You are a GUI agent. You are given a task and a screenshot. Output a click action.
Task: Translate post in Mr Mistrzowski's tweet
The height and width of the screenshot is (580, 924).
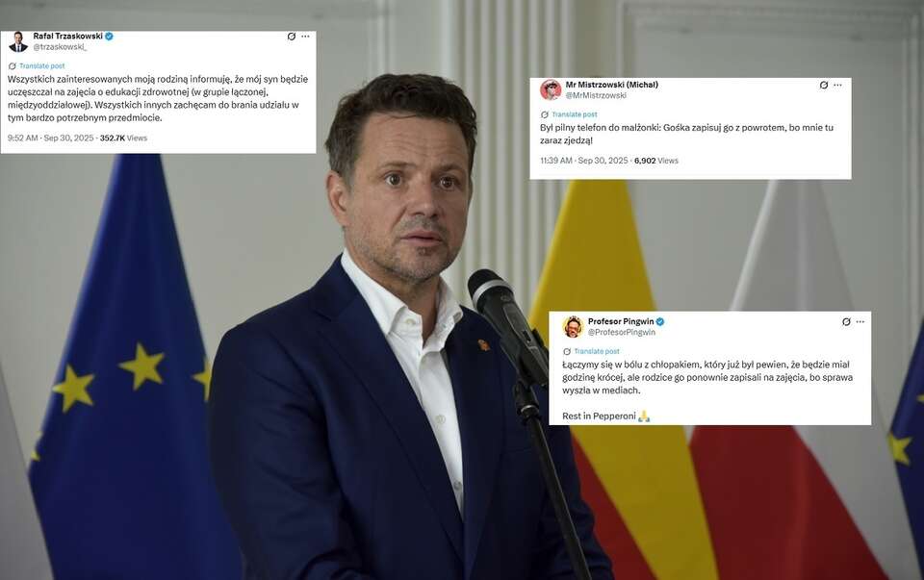coord(574,114)
